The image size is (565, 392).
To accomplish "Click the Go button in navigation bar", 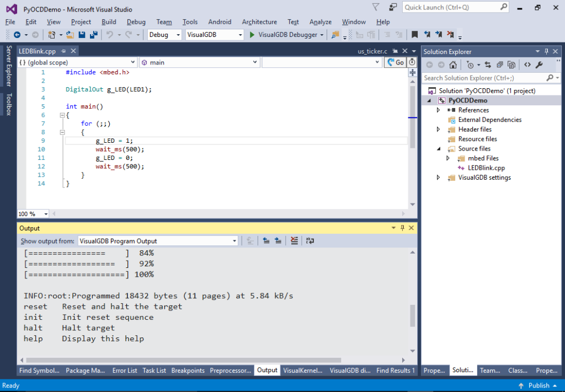I will [x=396, y=62].
